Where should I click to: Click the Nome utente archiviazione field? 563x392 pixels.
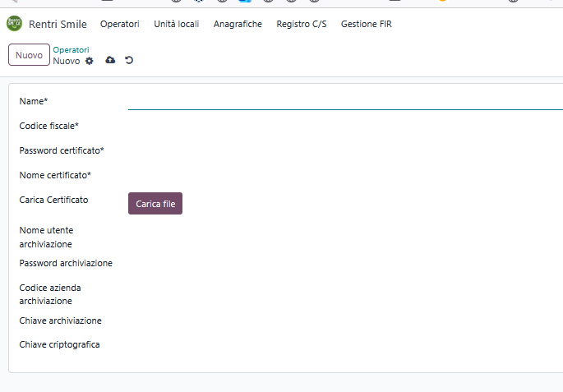coord(345,230)
